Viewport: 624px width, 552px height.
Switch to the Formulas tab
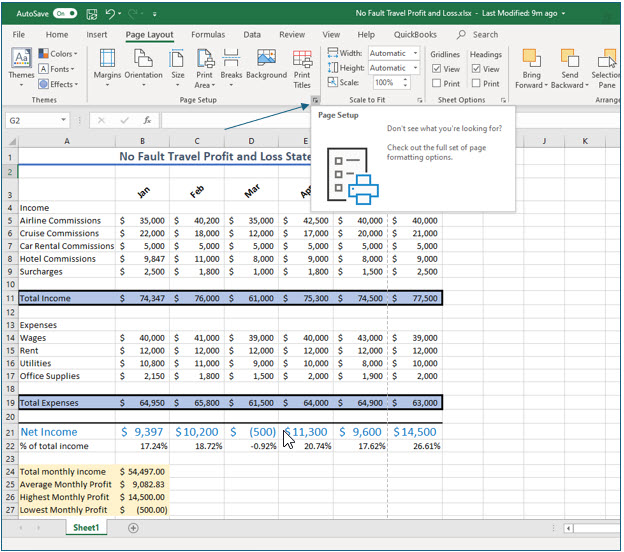[x=208, y=35]
